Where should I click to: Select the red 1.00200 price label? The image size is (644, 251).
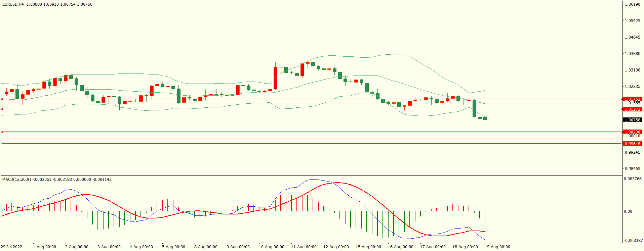632,132
